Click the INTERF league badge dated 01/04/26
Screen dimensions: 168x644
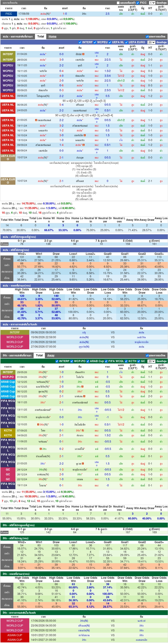click(8, 54)
